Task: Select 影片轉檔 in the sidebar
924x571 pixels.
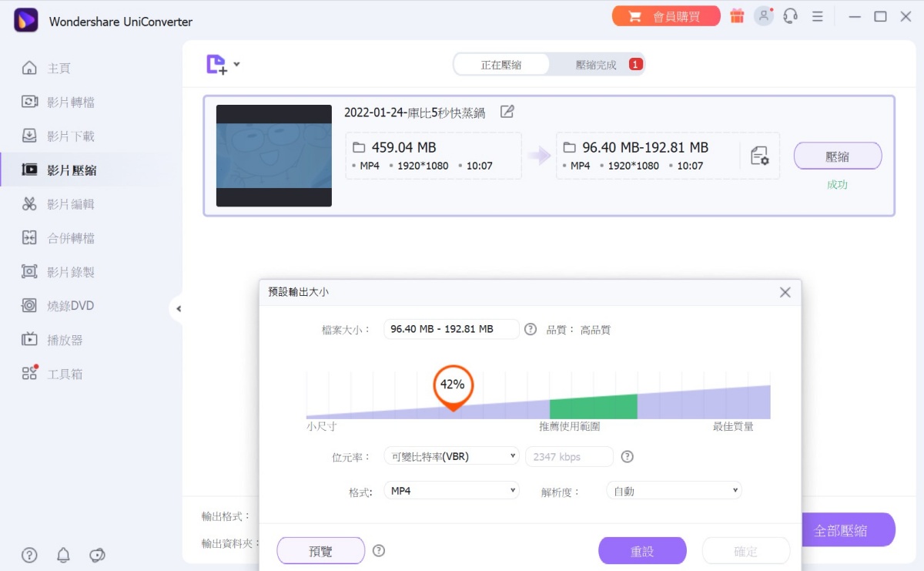Action: click(x=70, y=102)
